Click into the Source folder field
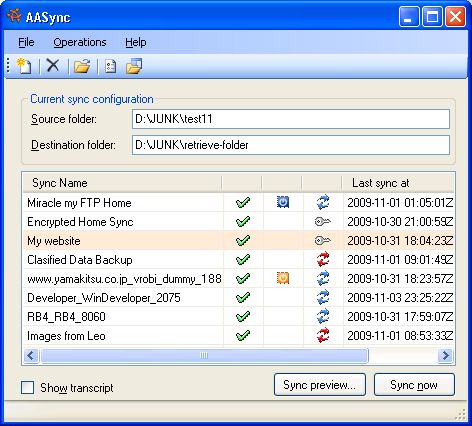 tap(291, 119)
